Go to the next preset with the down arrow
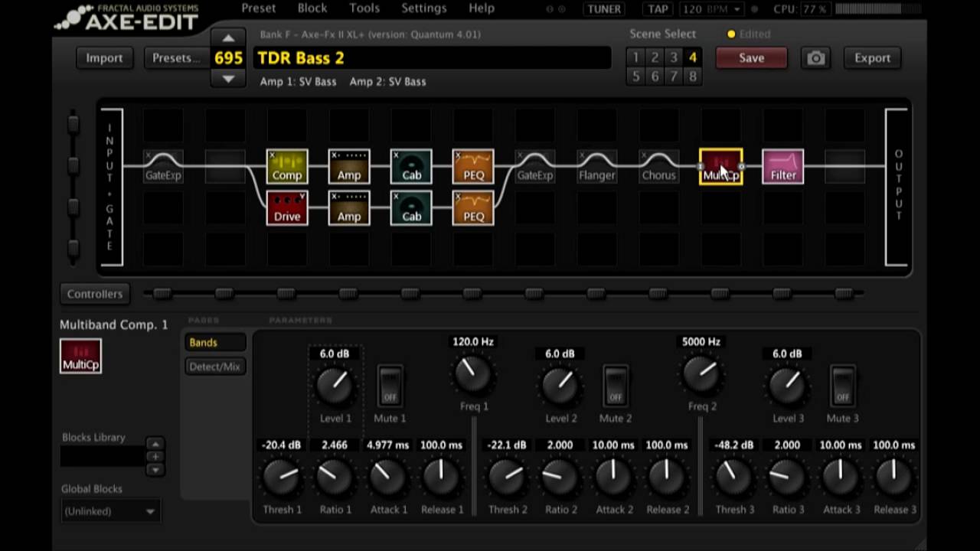980x551 pixels. tap(228, 78)
